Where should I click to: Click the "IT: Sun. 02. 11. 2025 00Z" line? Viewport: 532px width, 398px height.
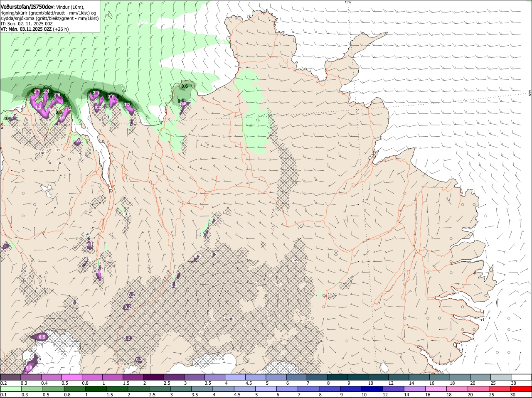[x=26, y=24]
